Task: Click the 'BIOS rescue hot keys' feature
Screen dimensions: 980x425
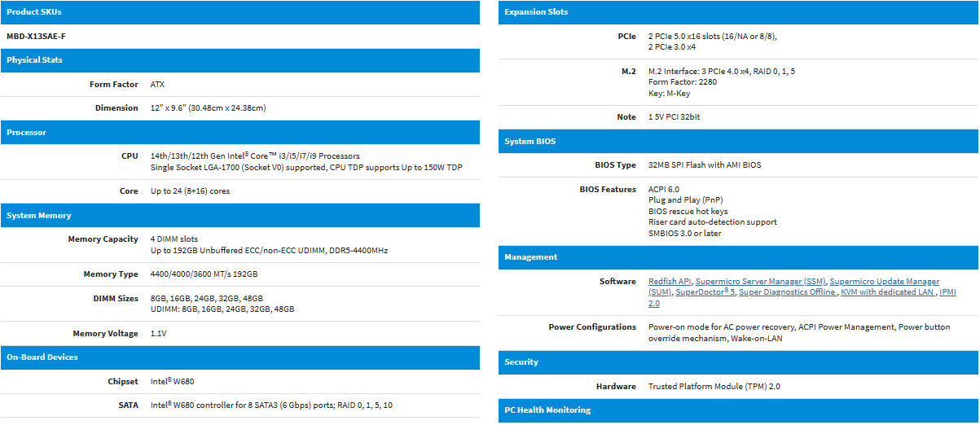Action: [688, 212]
